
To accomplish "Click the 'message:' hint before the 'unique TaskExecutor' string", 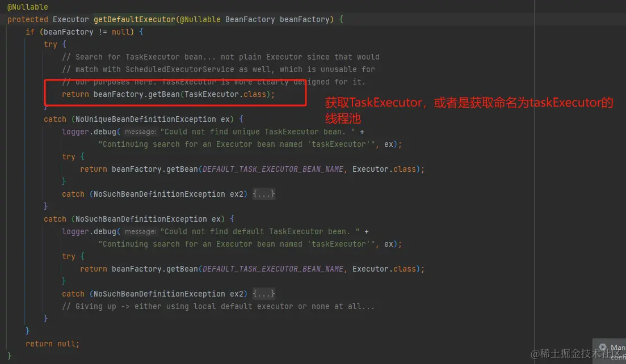I will click(140, 132).
